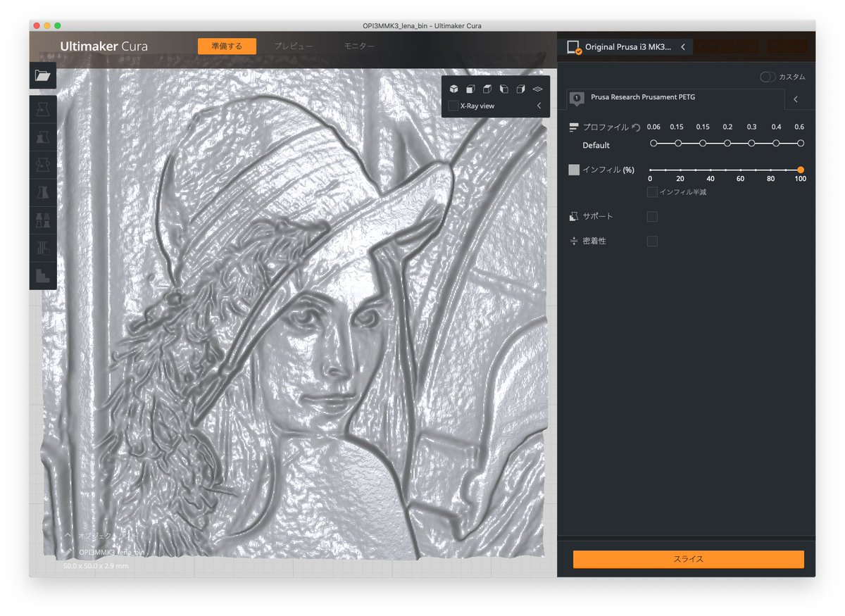
Task: Toggle the カスタム custom settings switch
Action: 768,77
